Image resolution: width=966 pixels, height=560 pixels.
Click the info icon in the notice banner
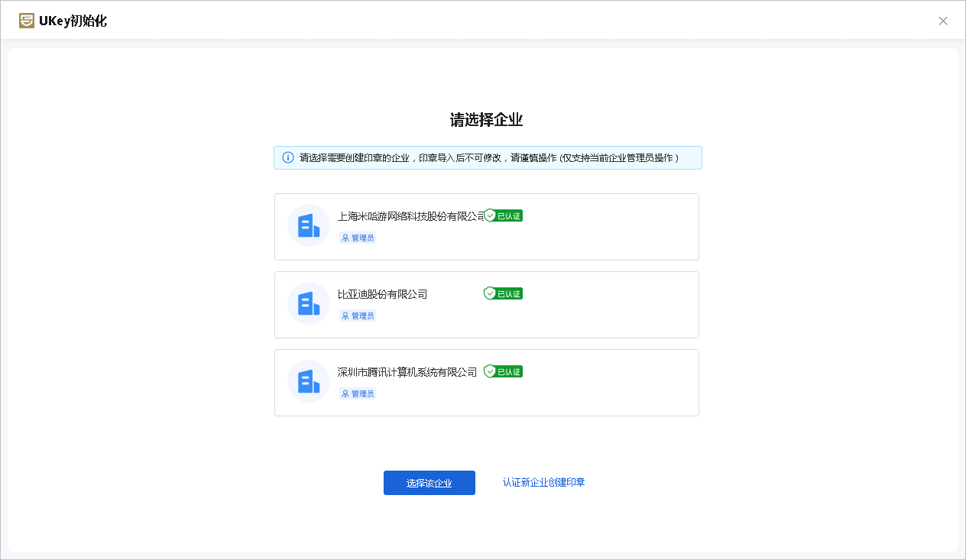tap(287, 157)
